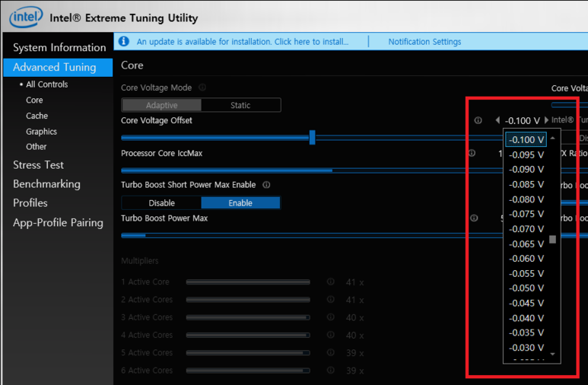Select -0.085 V in the offset list
Screen dimensions: 588x385
(526, 184)
